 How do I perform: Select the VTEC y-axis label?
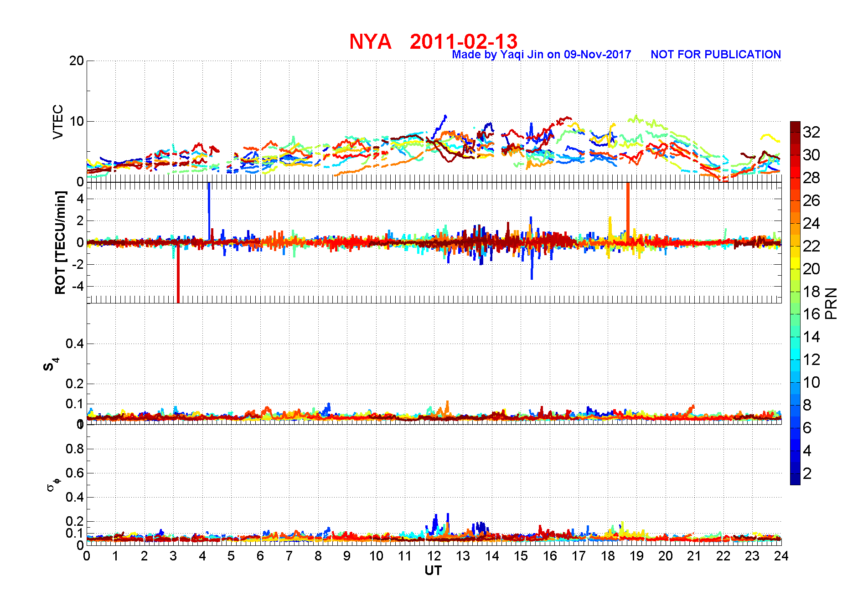(x=58, y=122)
